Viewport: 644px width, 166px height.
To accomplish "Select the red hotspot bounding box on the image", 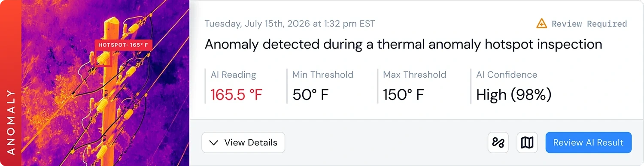I will pos(103,58).
